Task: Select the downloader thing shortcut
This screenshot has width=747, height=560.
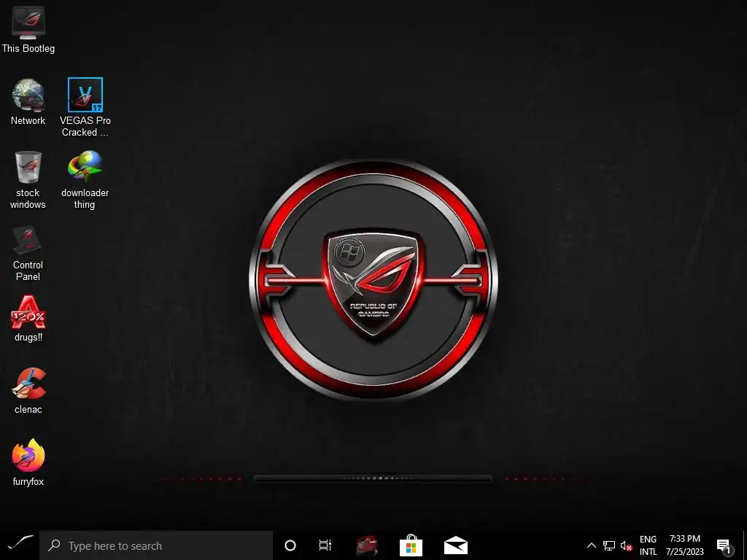Action: pos(85,180)
